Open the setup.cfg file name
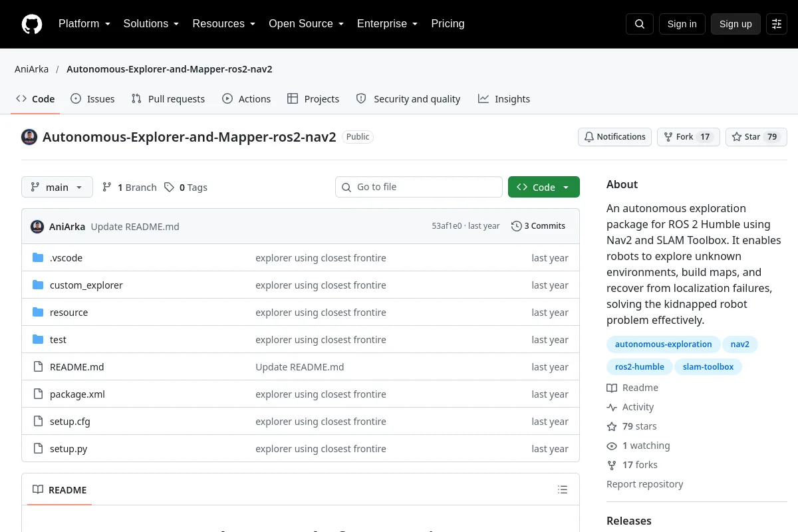The width and height of the screenshot is (798, 532). [x=70, y=422]
